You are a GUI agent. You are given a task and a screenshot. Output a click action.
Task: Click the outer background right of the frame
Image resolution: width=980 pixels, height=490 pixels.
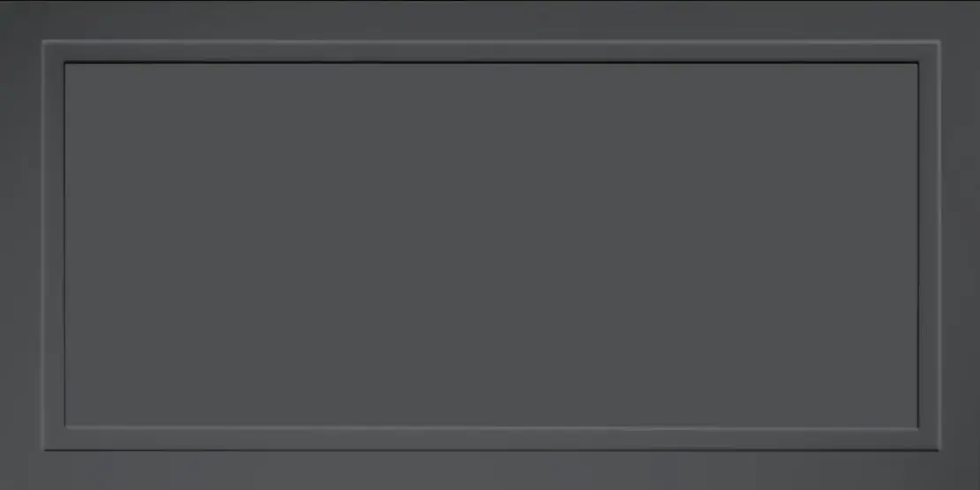pyautogui.click(x=960, y=245)
